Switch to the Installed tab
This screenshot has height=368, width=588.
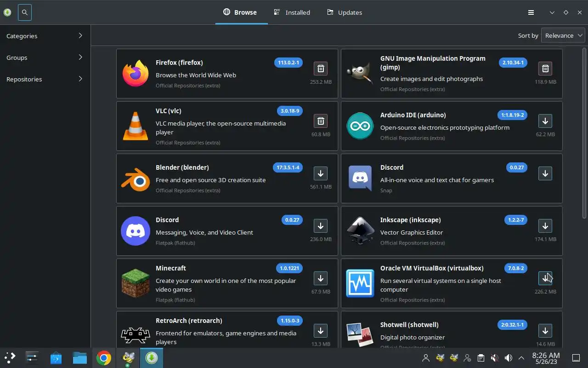[x=292, y=12]
